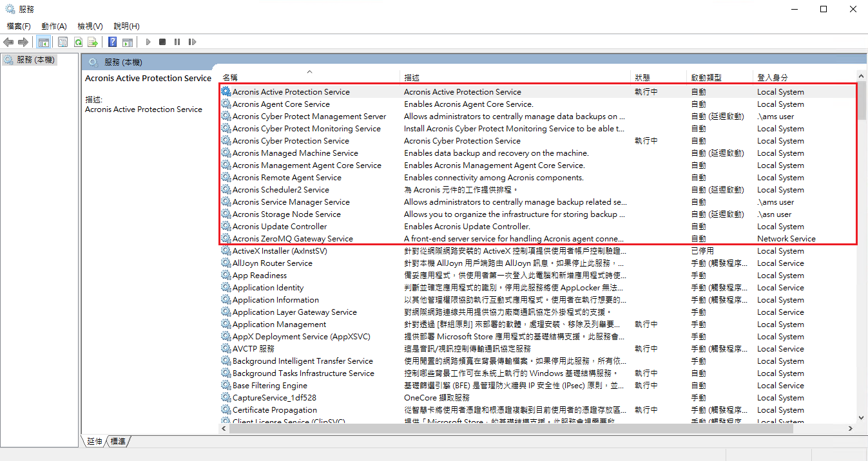Screen dimensions: 868x461
Task: Click gear icon of Base Filtering Engine
Action: 226,386
